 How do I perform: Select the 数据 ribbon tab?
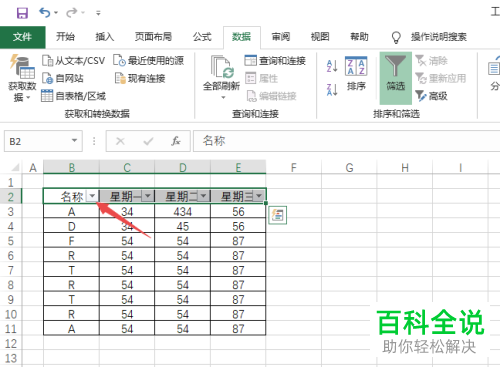pos(242,37)
